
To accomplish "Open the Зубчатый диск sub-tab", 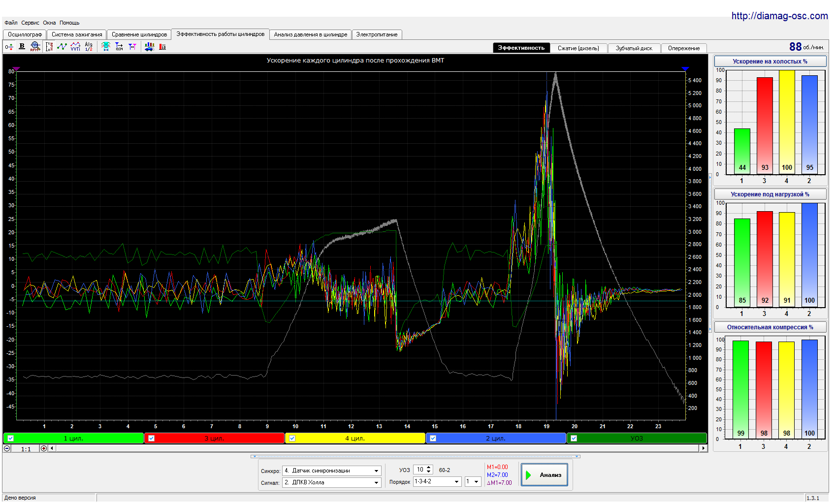I will click(x=634, y=48).
